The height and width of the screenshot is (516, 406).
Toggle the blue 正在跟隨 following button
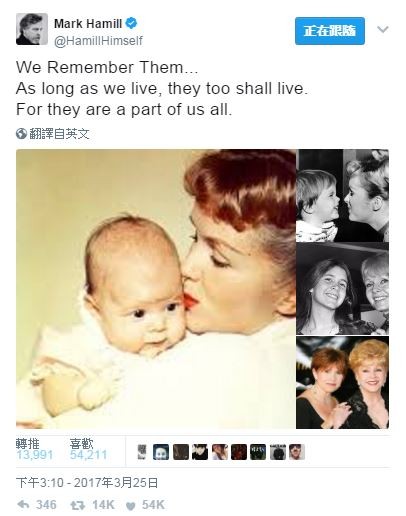[330, 31]
